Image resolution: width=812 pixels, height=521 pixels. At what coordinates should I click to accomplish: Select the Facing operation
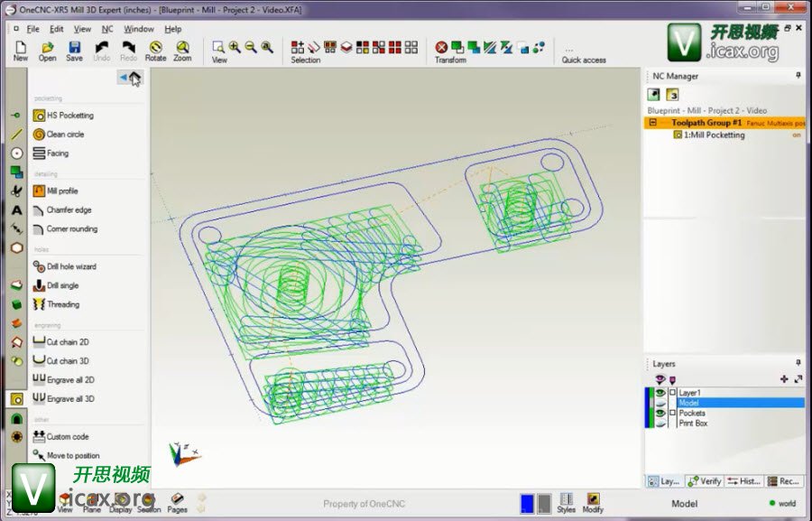coord(51,154)
